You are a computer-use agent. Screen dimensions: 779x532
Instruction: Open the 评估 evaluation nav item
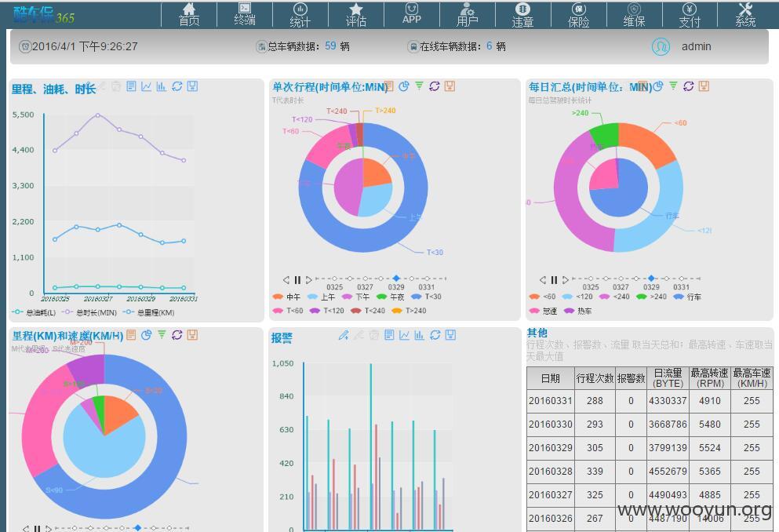355,14
